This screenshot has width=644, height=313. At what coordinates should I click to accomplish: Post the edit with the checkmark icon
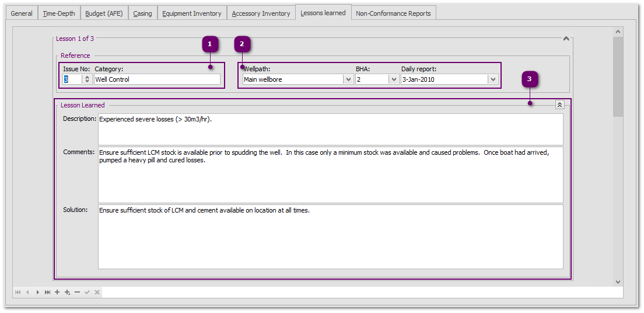87,292
